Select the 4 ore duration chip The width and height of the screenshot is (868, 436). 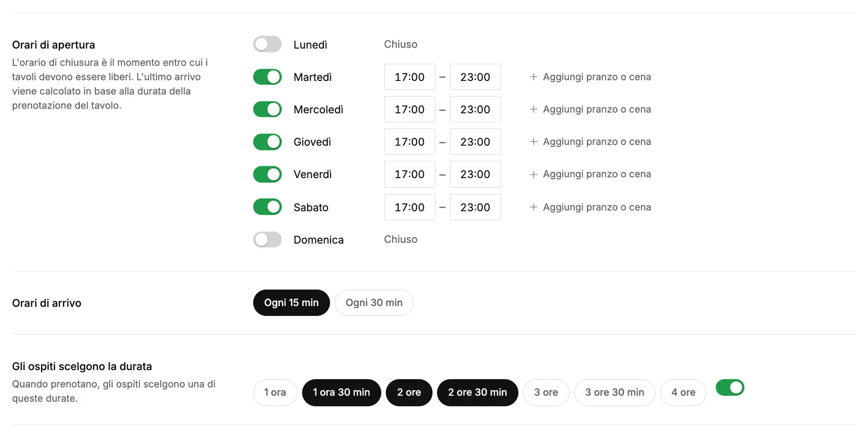(x=683, y=393)
